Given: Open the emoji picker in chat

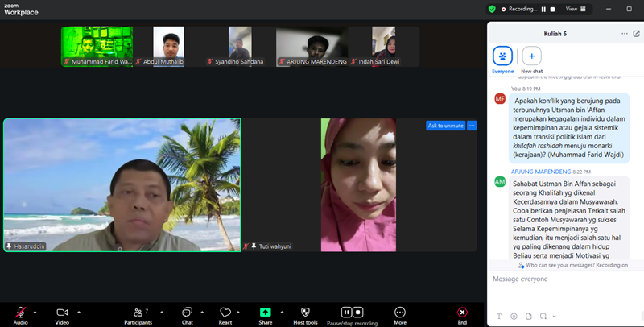Looking at the screenshot, I should coord(514,317).
